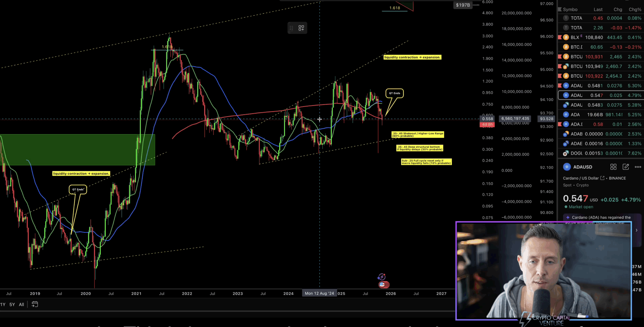Click the edit note icon beside ADAUSD
Image resolution: width=644 pixels, height=327 pixels.
626,167
